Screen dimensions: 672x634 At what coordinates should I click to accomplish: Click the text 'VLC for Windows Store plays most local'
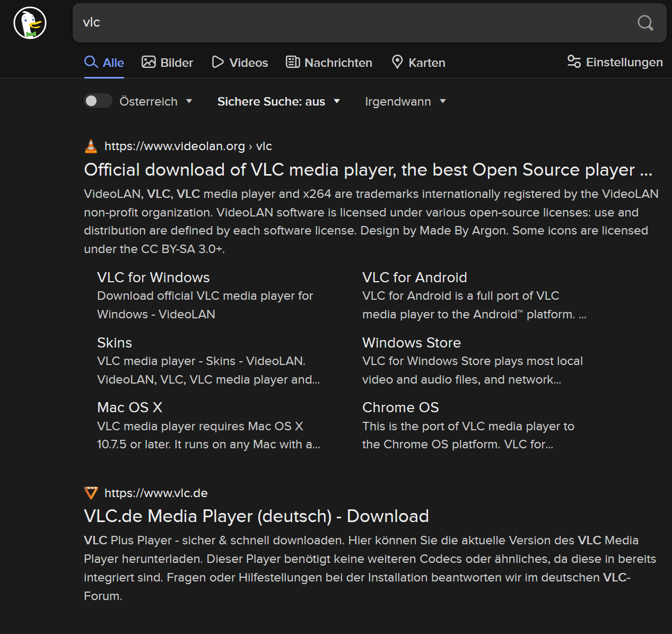click(473, 361)
